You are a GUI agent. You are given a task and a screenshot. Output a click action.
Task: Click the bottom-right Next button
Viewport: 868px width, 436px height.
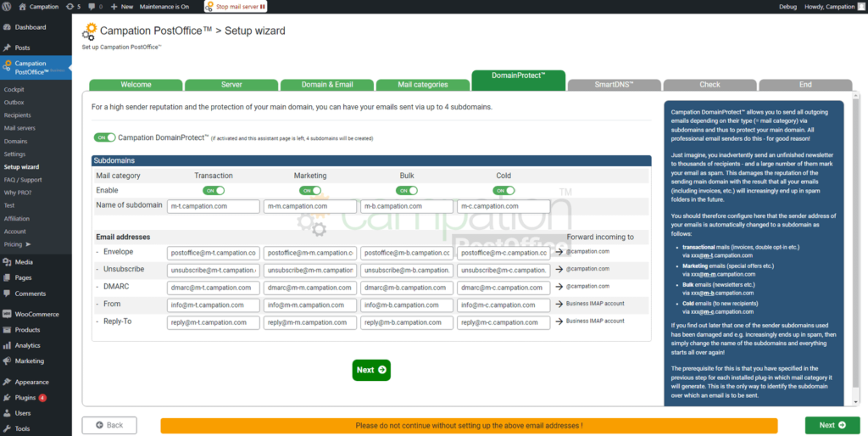pyautogui.click(x=832, y=425)
